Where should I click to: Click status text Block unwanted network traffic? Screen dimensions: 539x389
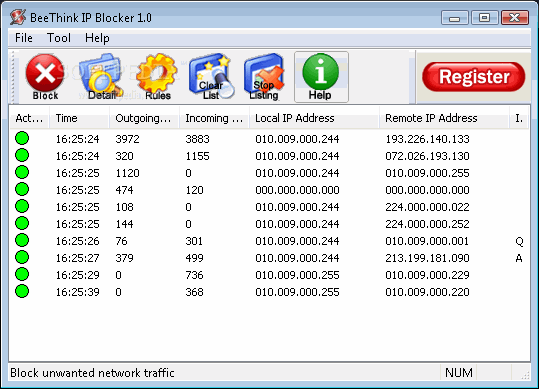(92, 373)
